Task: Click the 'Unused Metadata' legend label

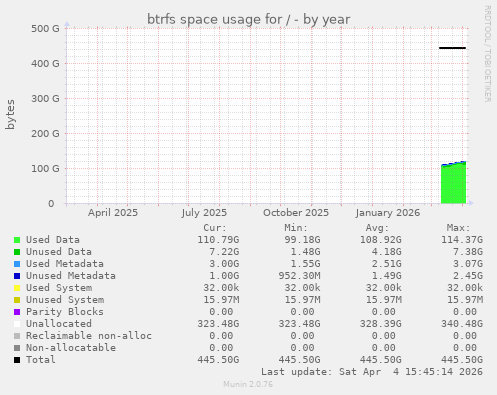Action: [71, 276]
